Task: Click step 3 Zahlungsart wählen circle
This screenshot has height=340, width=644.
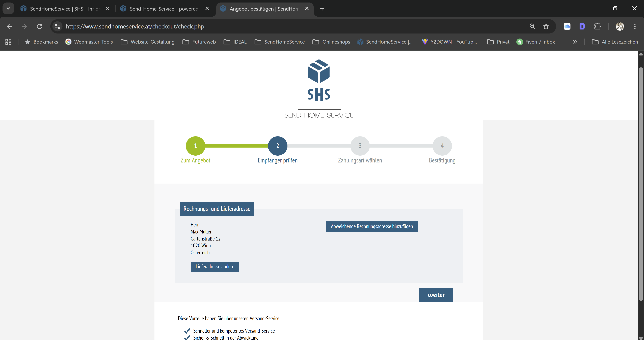Action: tap(360, 146)
